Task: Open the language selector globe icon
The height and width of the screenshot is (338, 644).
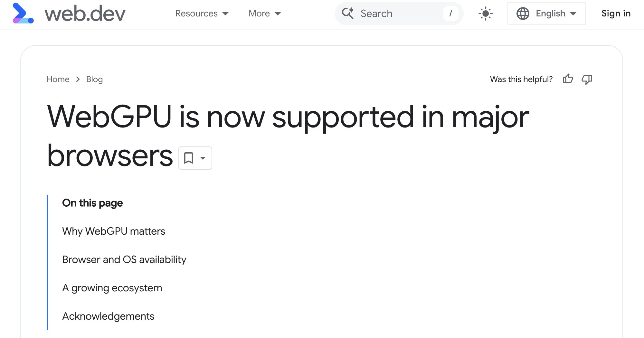Action: point(523,14)
